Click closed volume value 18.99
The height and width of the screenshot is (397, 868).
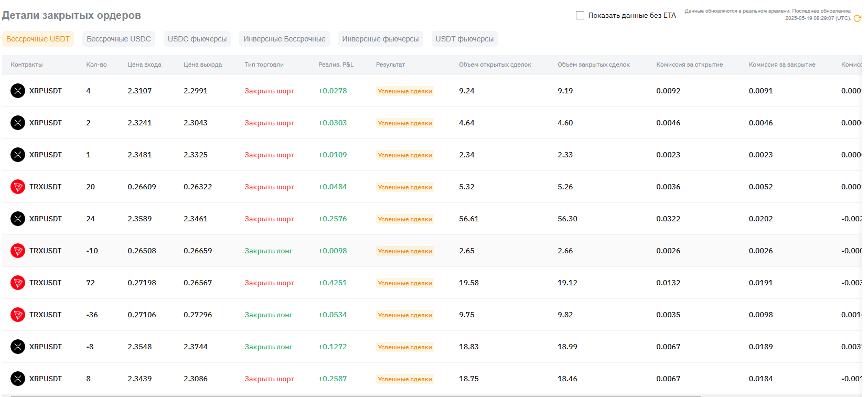pos(567,347)
